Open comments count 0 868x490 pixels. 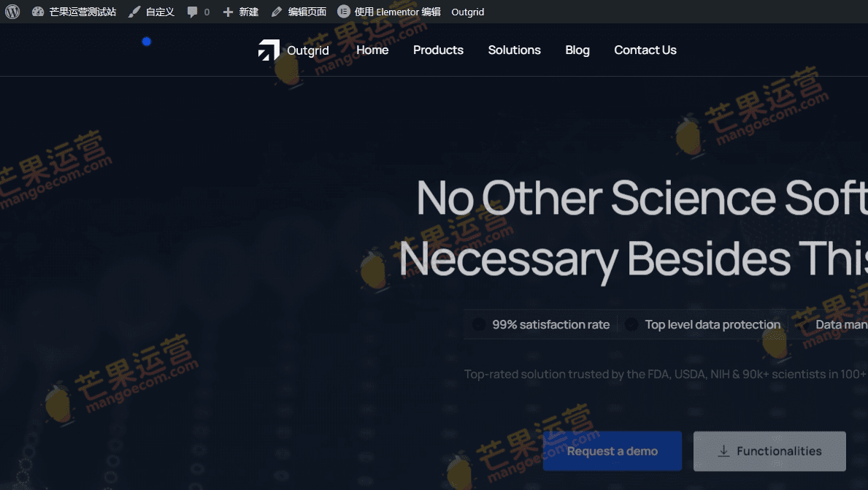(x=207, y=12)
